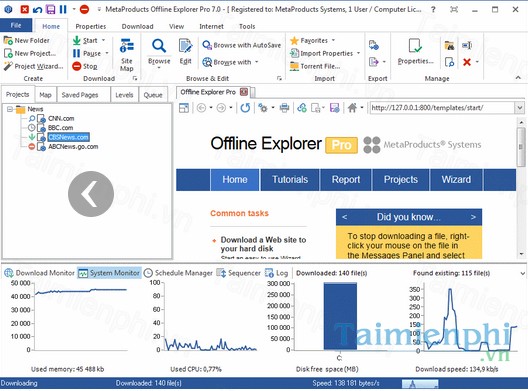Open the Schedule Manager tab
Image resolution: width=528 pixels, height=391 pixels.
(x=178, y=273)
